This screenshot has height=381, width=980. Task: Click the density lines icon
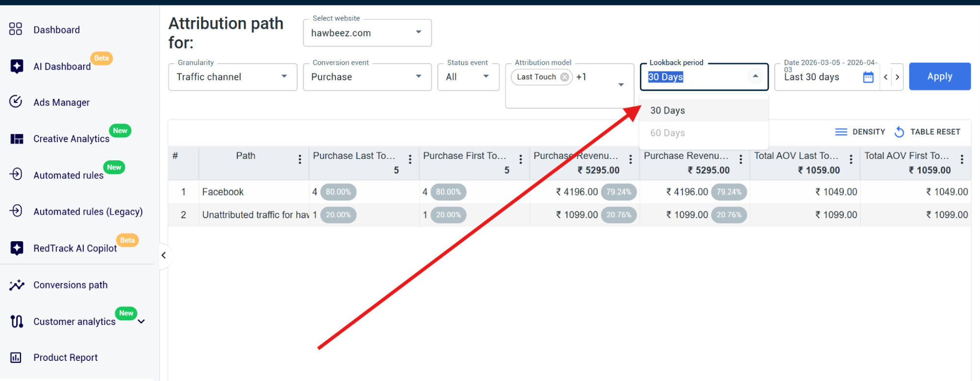[x=841, y=132]
